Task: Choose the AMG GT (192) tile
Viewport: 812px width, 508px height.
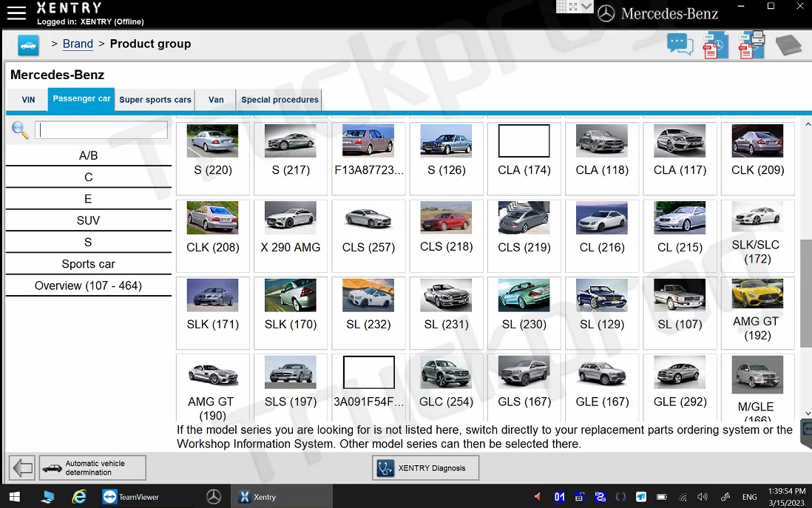Action: (x=757, y=313)
